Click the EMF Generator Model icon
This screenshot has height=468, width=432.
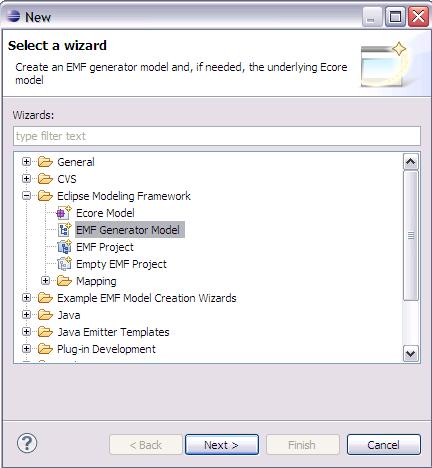[65, 230]
